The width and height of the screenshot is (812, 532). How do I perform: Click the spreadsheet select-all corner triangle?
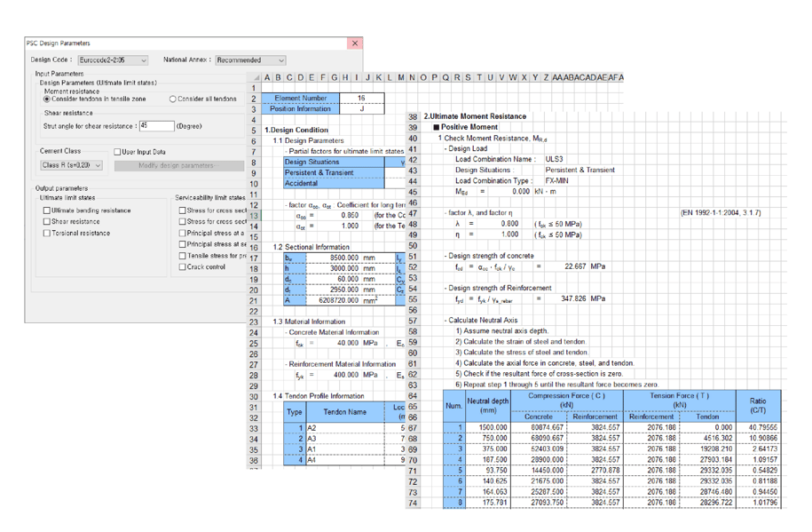pyautogui.click(x=256, y=78)
